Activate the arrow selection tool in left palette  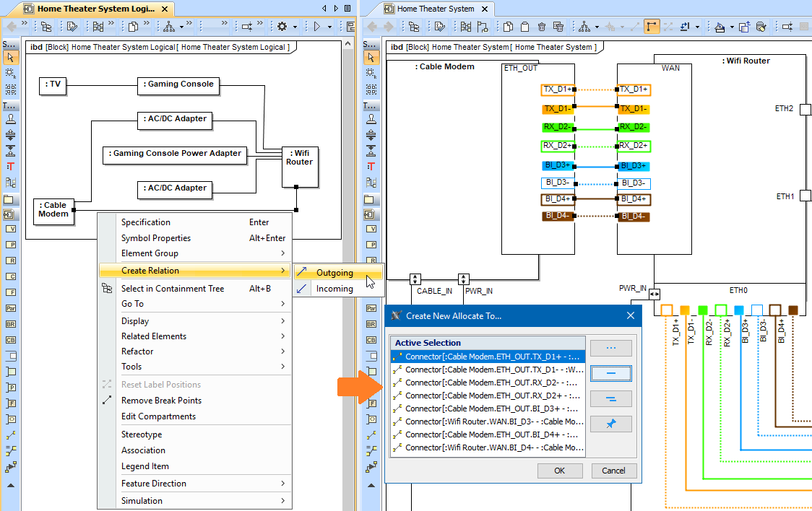coord(10,58)
